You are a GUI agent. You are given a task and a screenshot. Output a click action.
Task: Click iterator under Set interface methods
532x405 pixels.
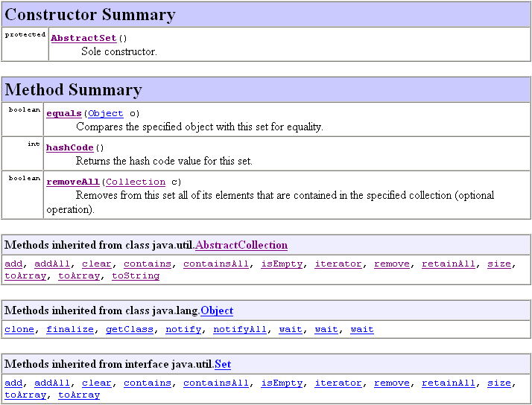click(x=338, y=383)
